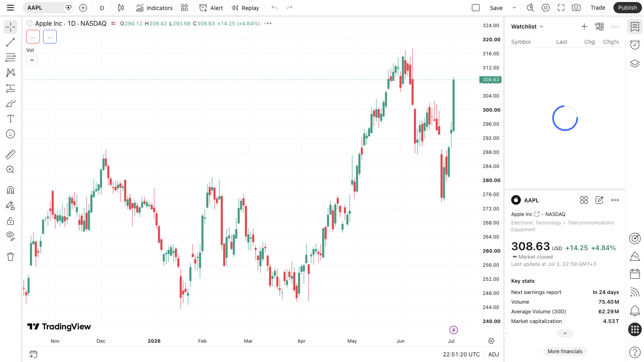Select the brush drawing tool
Image resolution: width=644 pixels, height=362 pixels.
tap(10, 103)
